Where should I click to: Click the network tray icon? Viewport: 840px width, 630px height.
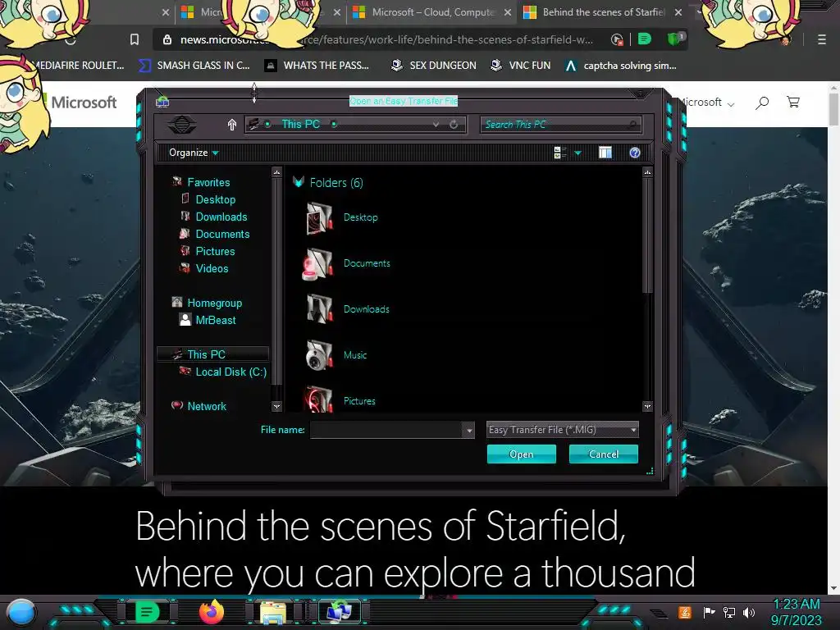point(729,612)
